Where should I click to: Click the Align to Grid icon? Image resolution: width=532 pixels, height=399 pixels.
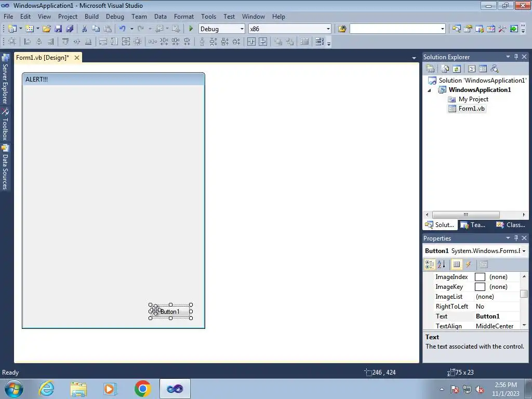[12, 42]
